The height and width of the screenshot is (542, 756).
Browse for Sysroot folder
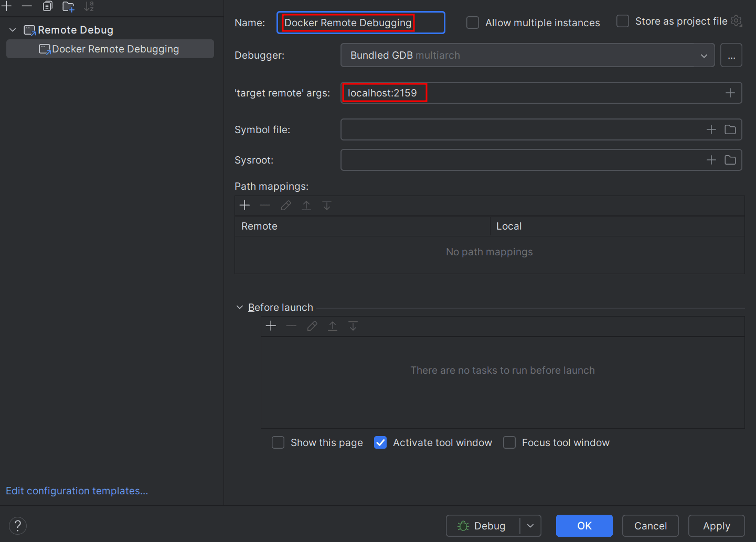coord(730,160)
